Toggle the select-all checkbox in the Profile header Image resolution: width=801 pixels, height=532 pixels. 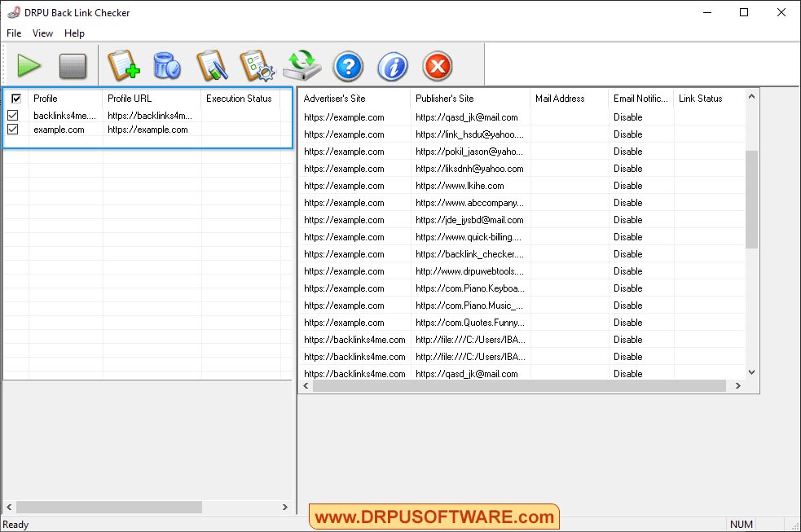[x=16, y=98]
